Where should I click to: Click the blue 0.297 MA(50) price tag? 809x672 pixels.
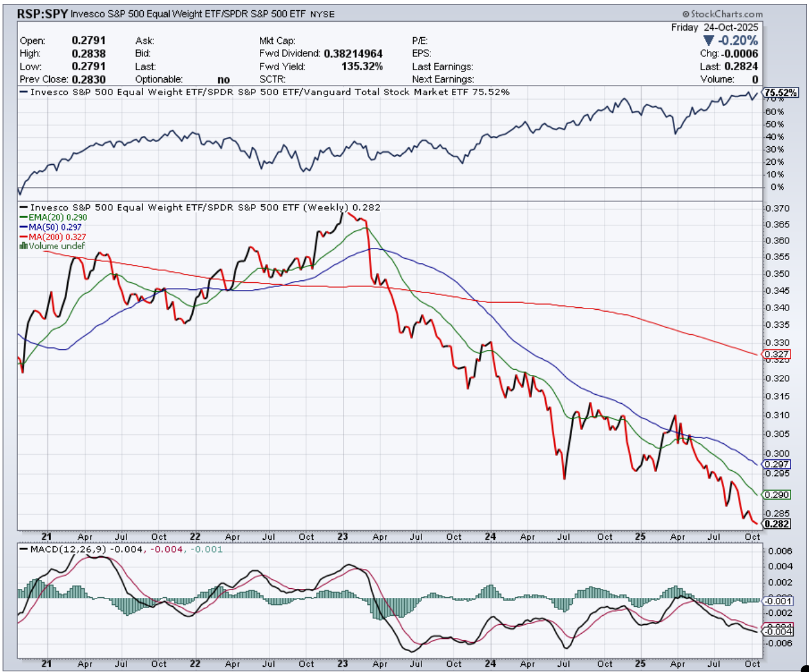point(776,464)
